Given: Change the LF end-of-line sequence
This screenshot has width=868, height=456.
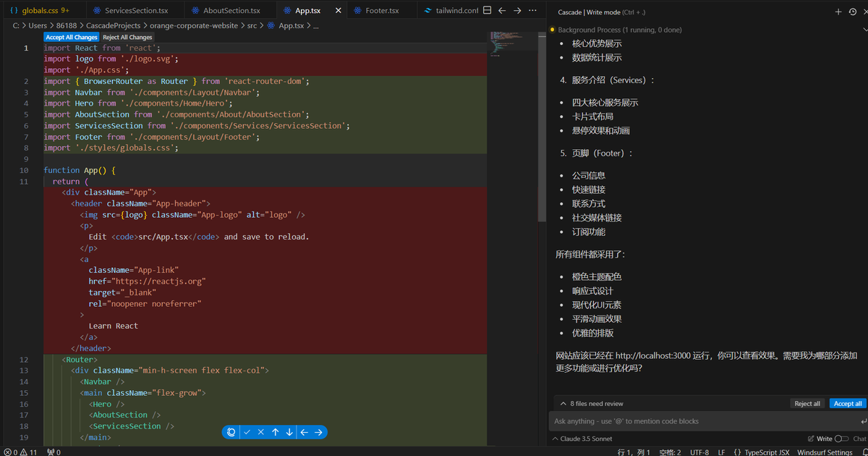Looking at the screenshot, I should tap(721, 452).
